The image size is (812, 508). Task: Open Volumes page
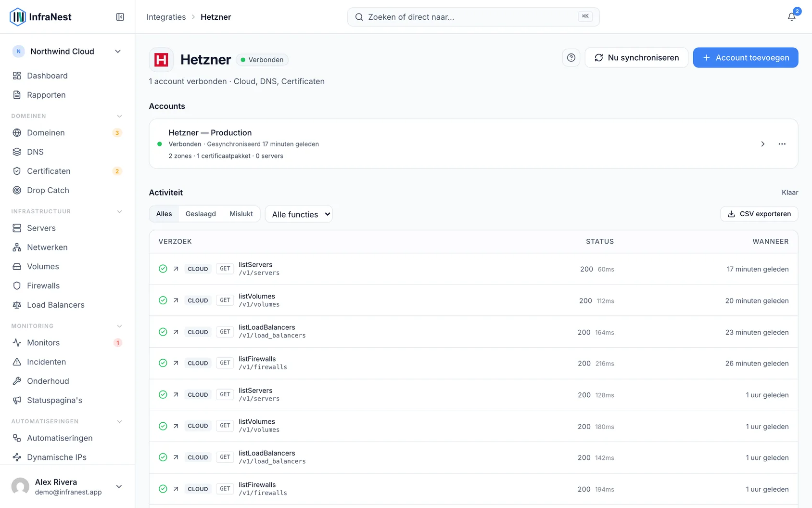pos(67,267)
